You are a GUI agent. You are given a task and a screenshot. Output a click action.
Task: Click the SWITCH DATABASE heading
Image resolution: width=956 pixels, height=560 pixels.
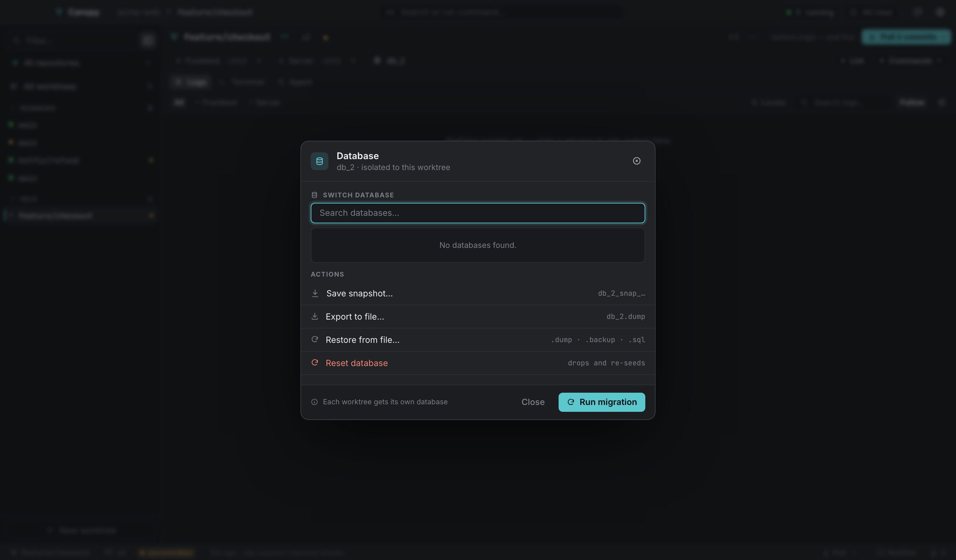click(358, 195)
